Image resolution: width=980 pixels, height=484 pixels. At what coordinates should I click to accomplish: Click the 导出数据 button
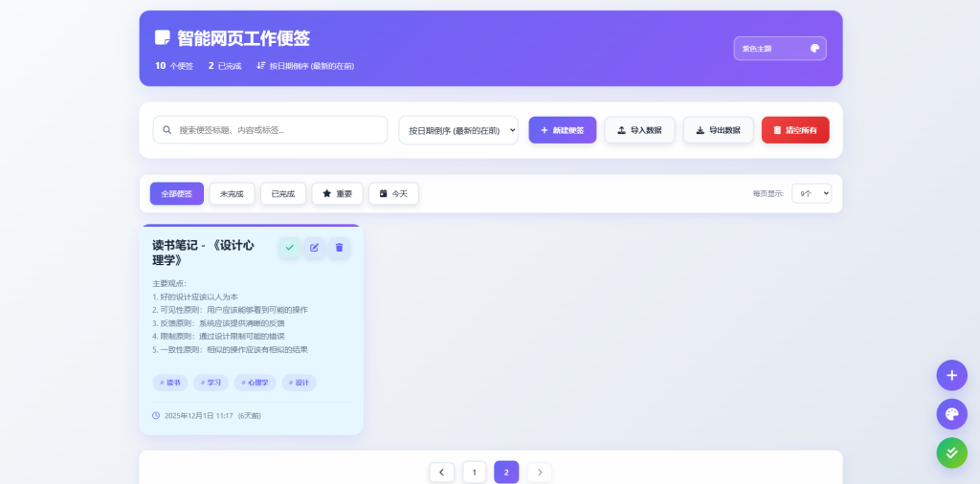(x=718, y=130)
